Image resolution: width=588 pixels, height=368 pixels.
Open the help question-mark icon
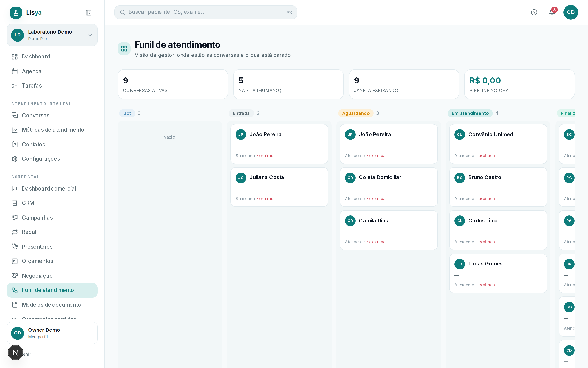(534, 12)
